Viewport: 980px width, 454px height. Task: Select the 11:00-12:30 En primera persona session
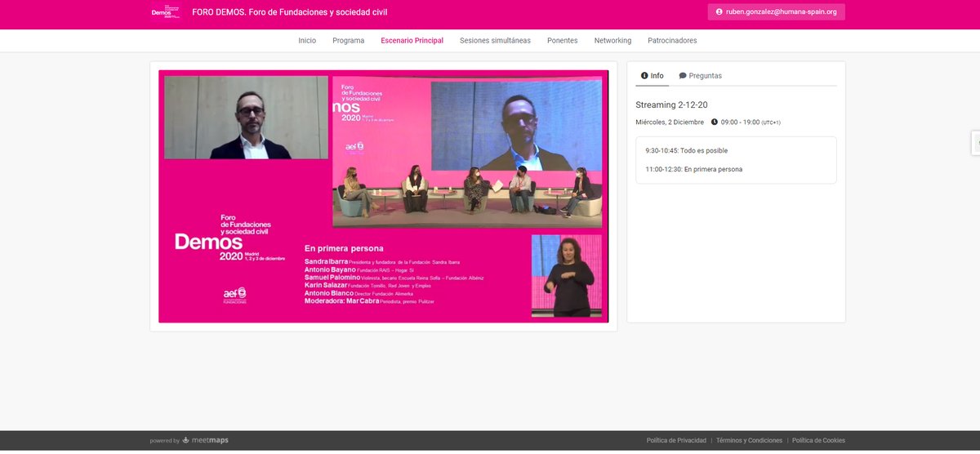pyautogui.click(x=694, y=170)
